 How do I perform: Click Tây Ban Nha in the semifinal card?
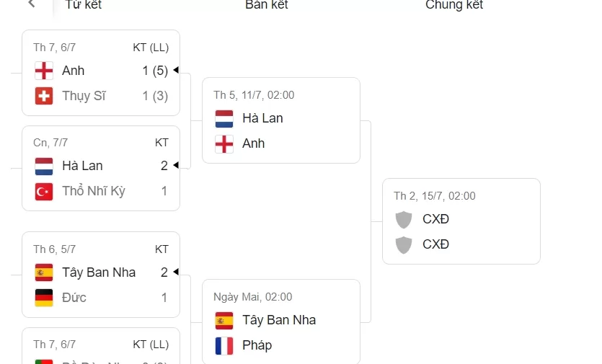tap(279, 320)
